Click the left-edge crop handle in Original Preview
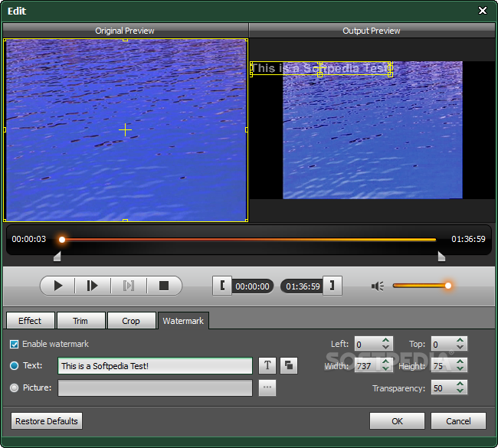 pyautogui.click(x=5, y=130)
